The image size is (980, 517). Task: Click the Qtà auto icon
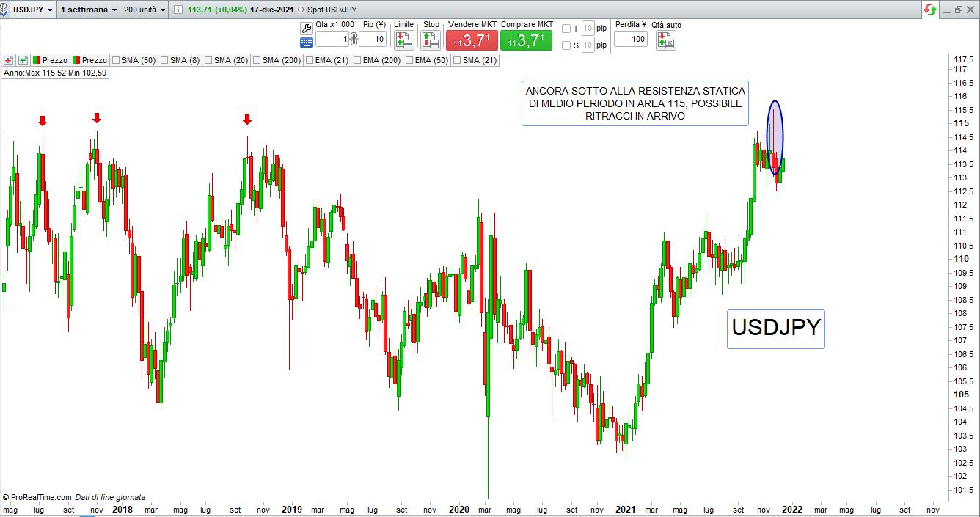click(x=666, y=40)
